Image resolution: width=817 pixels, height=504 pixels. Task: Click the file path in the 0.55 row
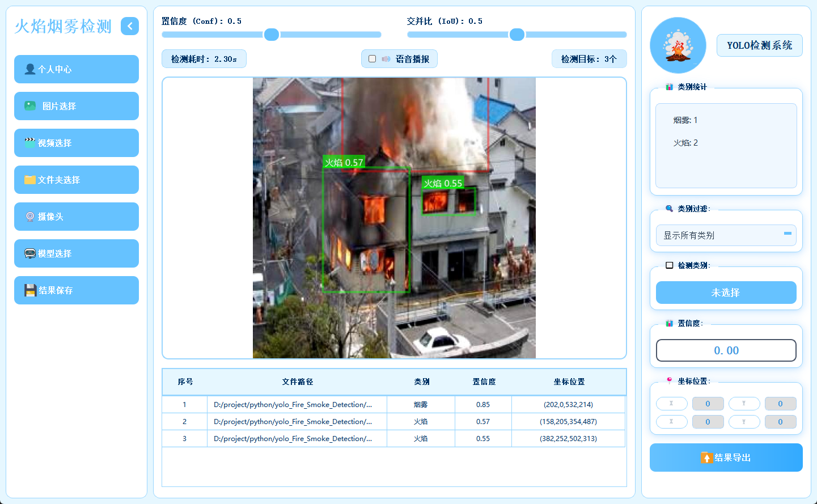point(297,438)
